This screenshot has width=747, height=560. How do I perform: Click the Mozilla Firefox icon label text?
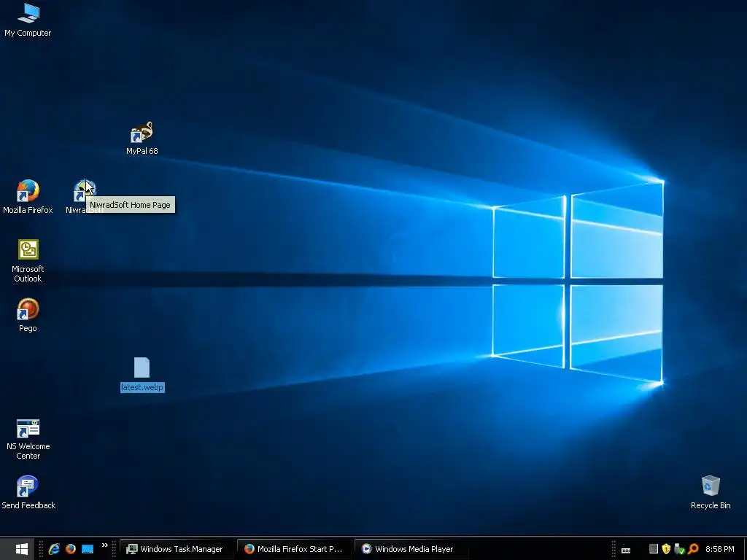coord(28,210)
